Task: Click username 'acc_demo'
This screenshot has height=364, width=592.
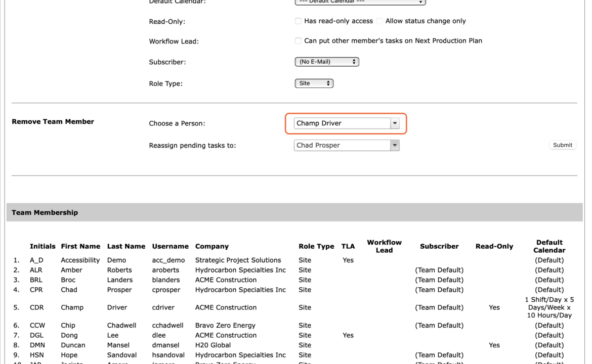Action: (x=168, y=260)
